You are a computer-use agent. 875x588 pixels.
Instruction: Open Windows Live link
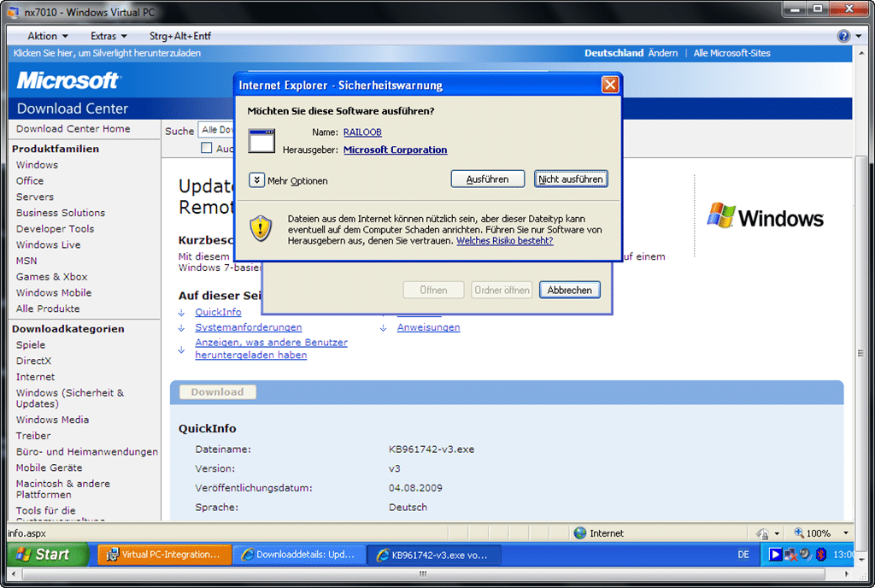(x=48, y=245)
